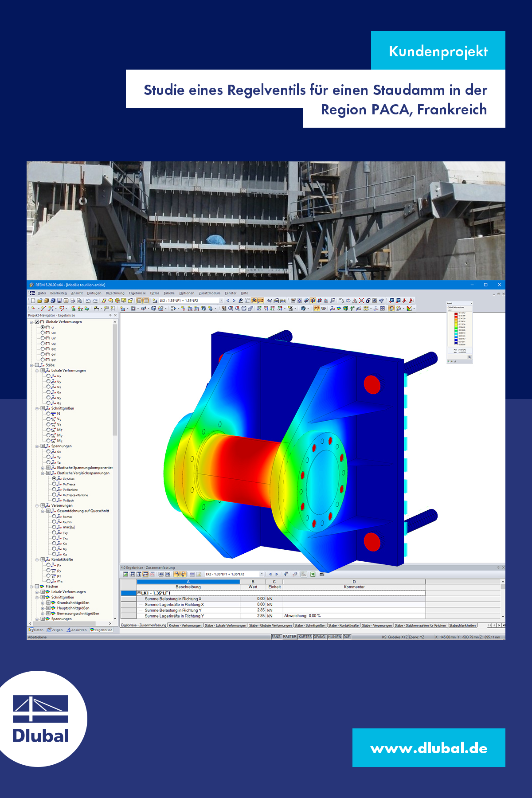This screenshot has width=532, height=798.
Task: Open load case dropdown in results table toolbar
Action: click(x=262, y=574)
